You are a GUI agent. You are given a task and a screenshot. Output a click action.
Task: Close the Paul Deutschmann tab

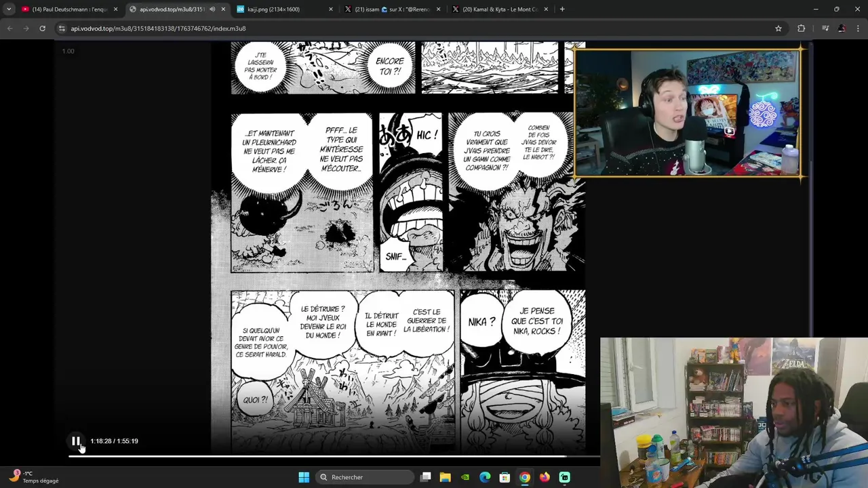(115, 9)
